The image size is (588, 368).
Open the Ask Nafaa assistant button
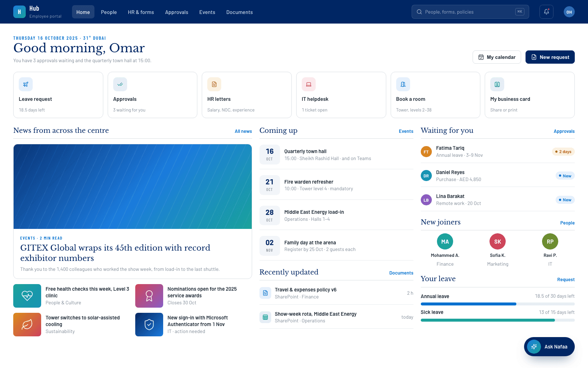pyautogui.click(x=549, y=347)
